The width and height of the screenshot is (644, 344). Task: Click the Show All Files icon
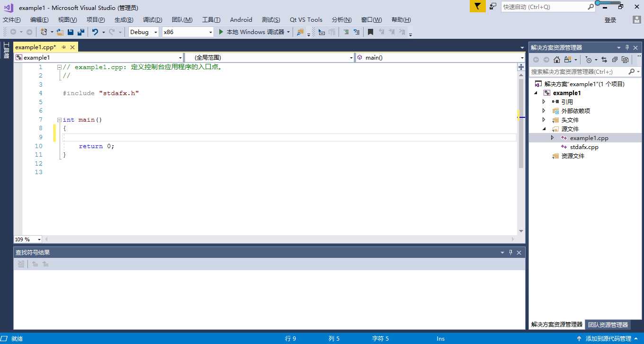[x=625, y=60]
